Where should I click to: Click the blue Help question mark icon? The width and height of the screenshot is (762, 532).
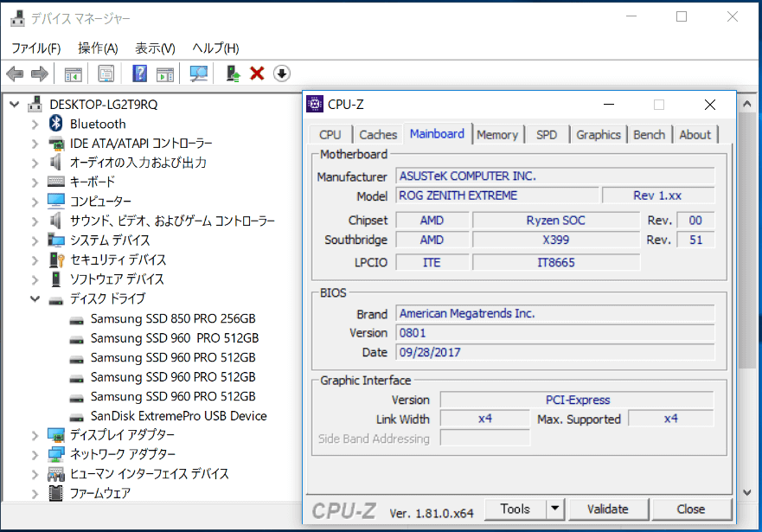[x=139, y=74]
